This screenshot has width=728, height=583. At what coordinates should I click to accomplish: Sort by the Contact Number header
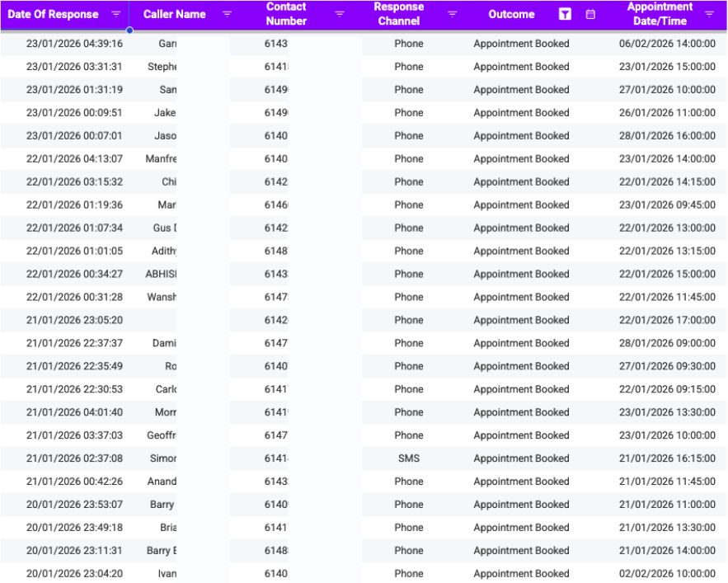point(286,14)
